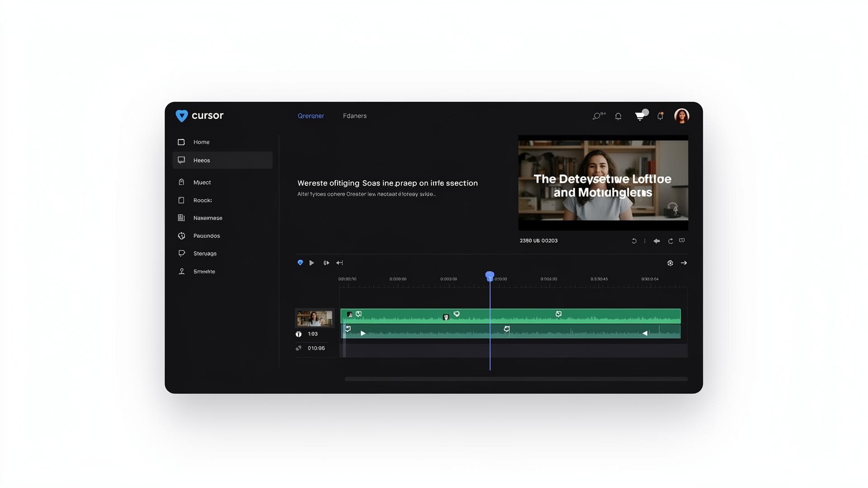Select the Qrergner tab
The height and width of the screenshot is (488, 868).
point(311,116)
